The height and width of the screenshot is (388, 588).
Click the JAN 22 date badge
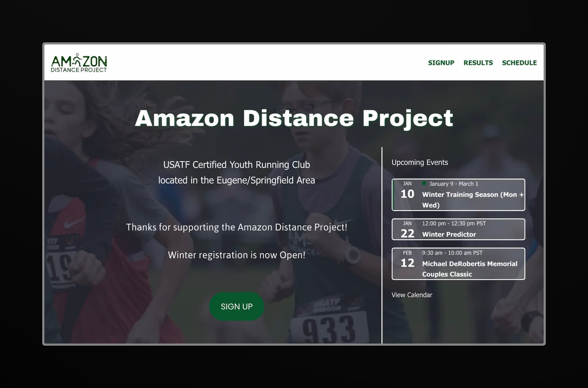407,230
